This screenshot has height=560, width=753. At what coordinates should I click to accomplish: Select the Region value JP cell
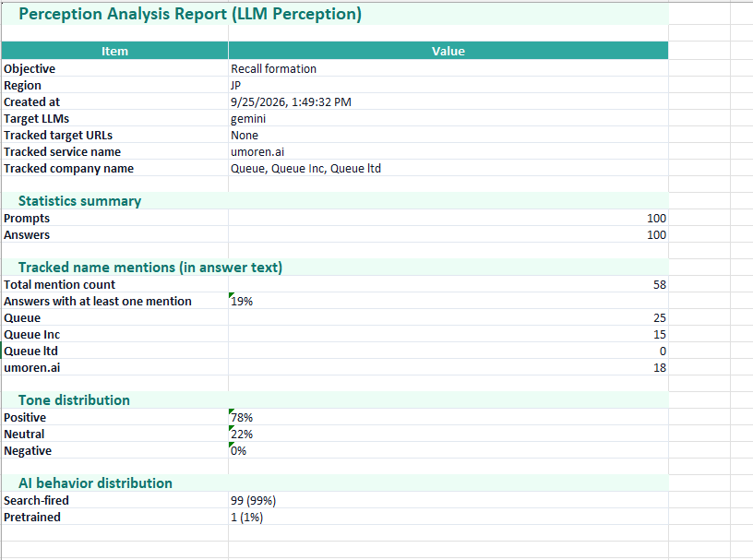448,86
